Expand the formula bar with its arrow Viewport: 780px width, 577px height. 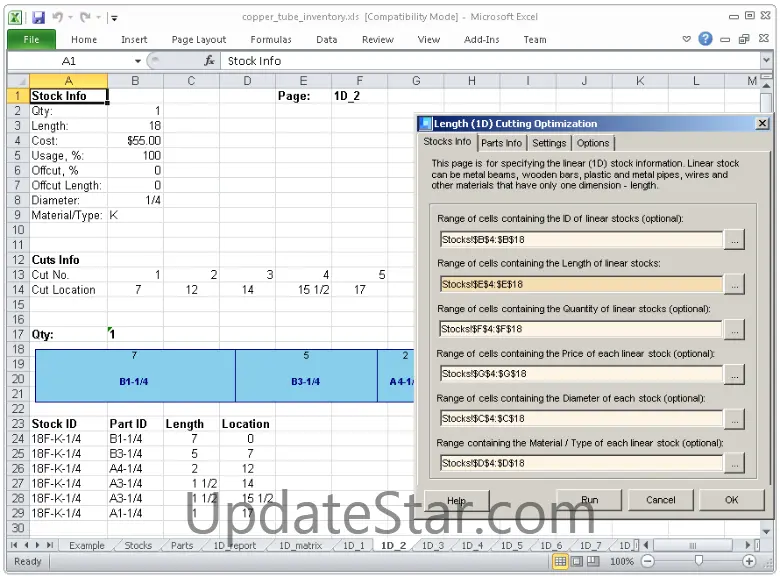tap(766, 61)
